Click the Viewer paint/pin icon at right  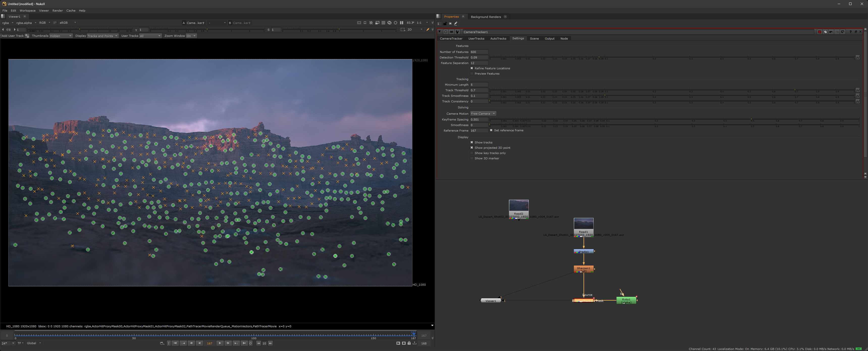(428, 30)
